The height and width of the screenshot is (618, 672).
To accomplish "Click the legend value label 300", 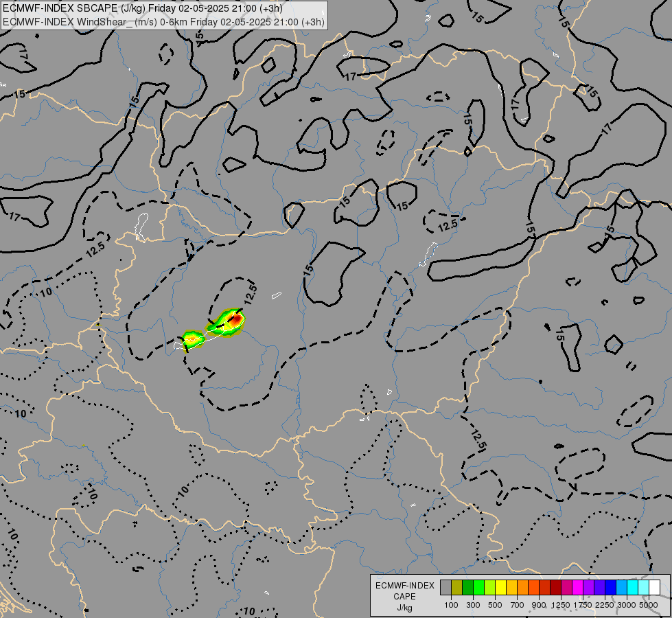I will click(473, 605).
